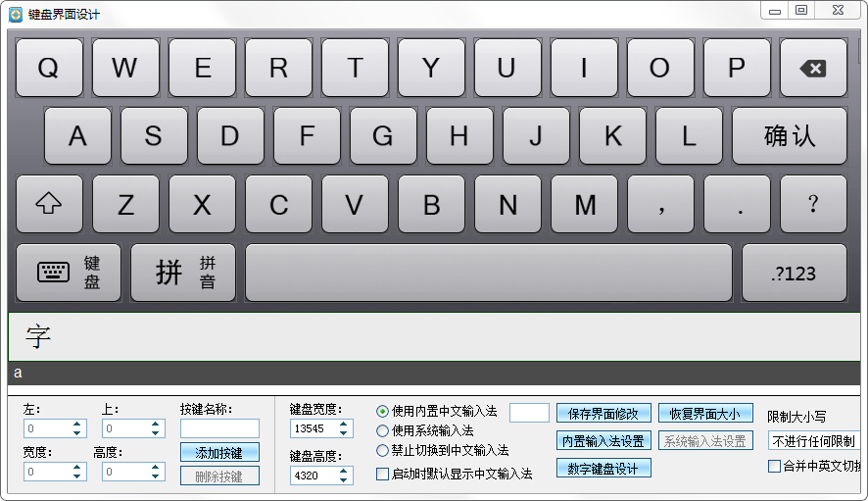Increase the 键盘宽度 spinner value

pyautogui.click(x=344, y=425)
